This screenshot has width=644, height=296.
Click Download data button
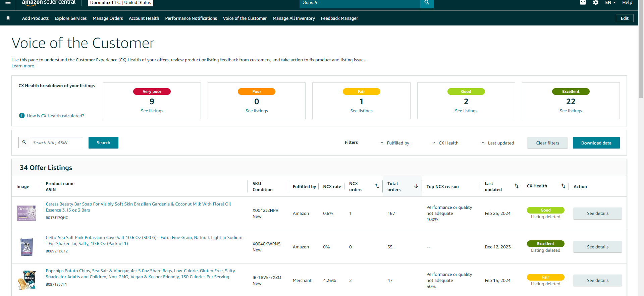coord(596,143)
